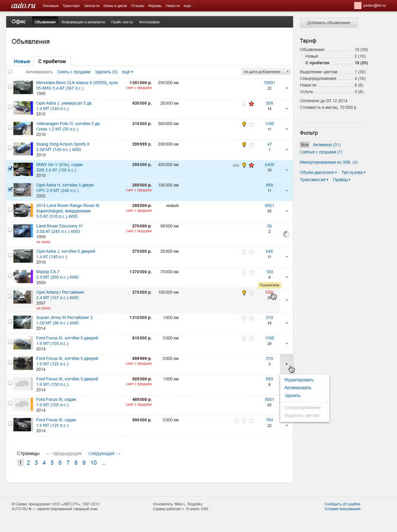The width and height of the screenshot is (397, 532).
Task: Tick the select-all checkbox above the listings
Action: tap(10, 72)
